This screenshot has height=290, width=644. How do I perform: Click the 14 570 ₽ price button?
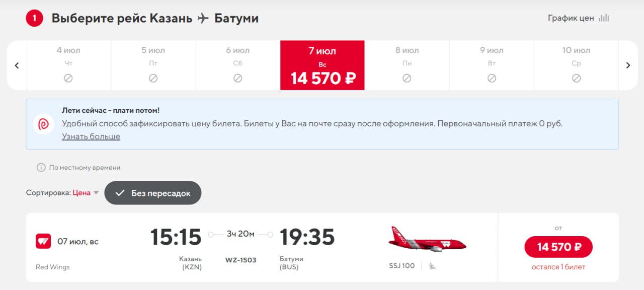pyautogui.click(x=558, y=247)
